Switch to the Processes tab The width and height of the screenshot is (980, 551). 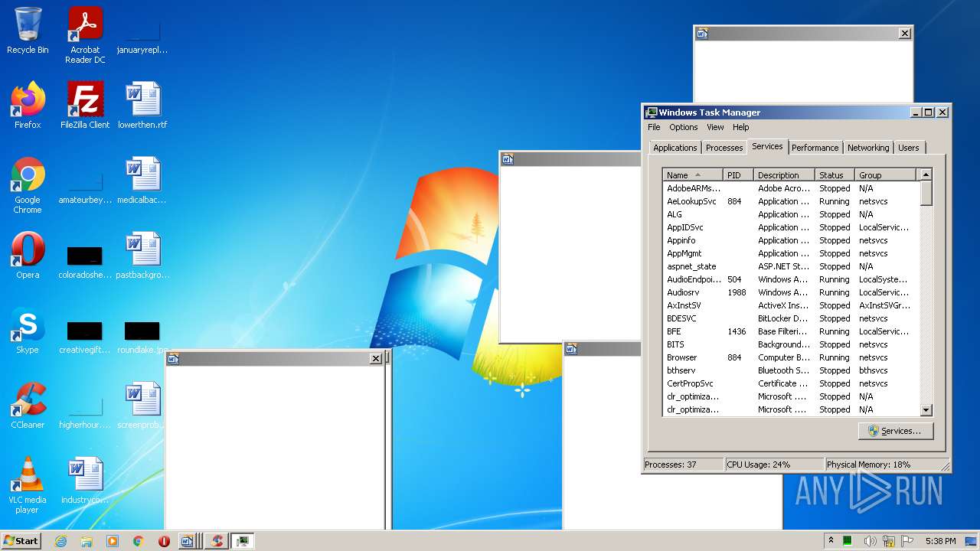724,148
